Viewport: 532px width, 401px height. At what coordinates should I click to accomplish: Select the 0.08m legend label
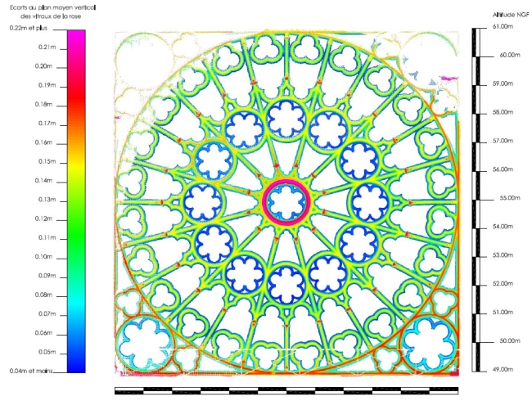[43, 295]
